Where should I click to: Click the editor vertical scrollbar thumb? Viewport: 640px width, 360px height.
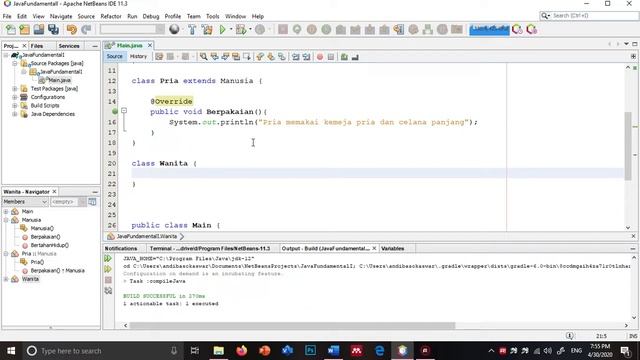click(628, 146)
